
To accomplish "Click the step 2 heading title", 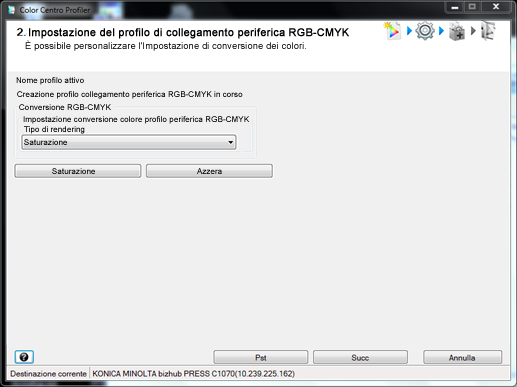I will coord(183,32).
